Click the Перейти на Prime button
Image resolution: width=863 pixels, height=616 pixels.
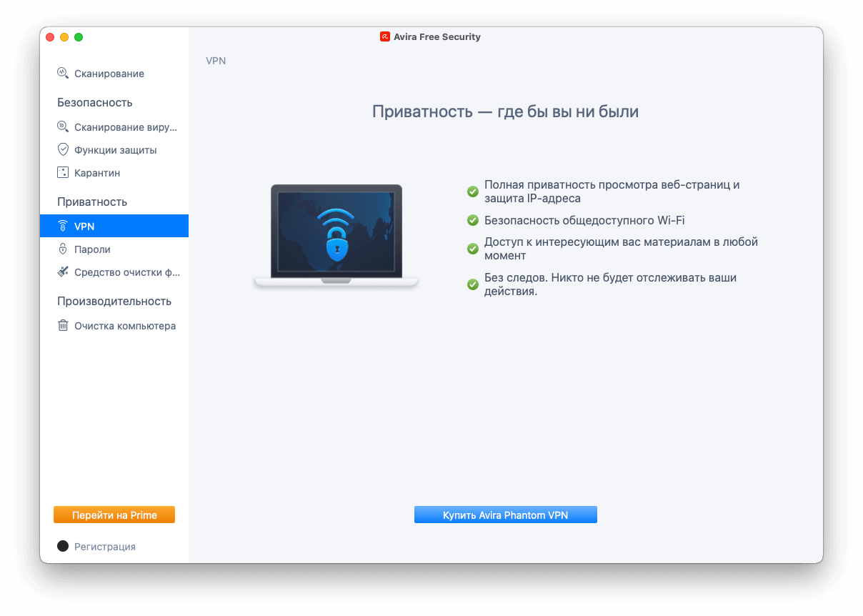(114, 515)
